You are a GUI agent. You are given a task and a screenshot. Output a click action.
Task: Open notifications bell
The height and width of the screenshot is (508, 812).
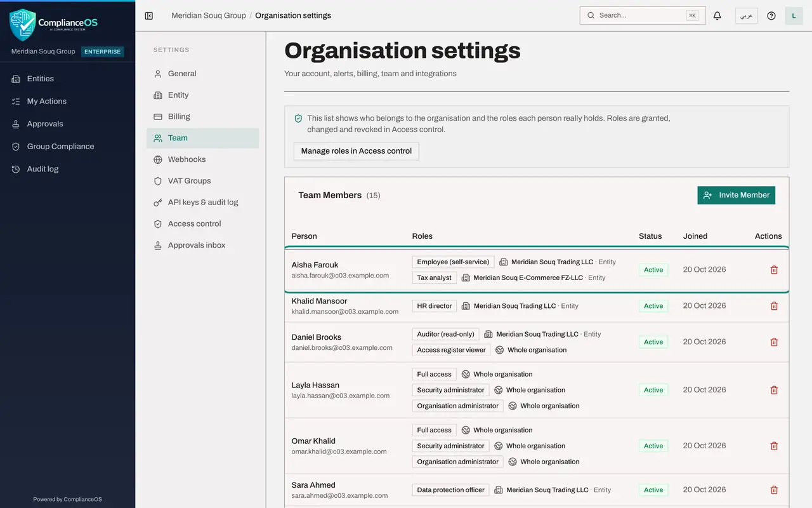click(717, 16)
